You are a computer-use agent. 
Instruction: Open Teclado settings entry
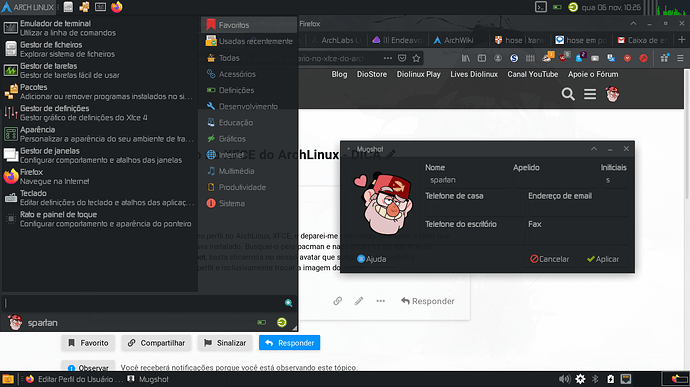point(99,198)
